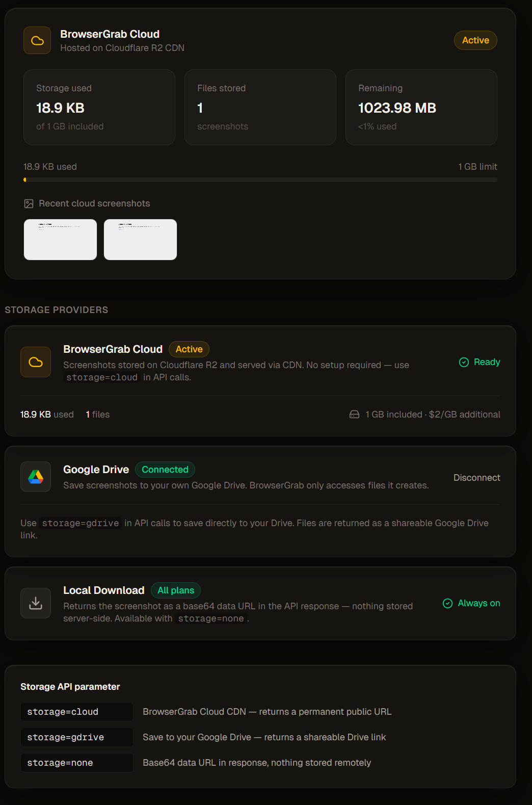Click the 1 GB included · $2/GB additional link
This screenshot has width=532, height=805.
pos(432,414)
